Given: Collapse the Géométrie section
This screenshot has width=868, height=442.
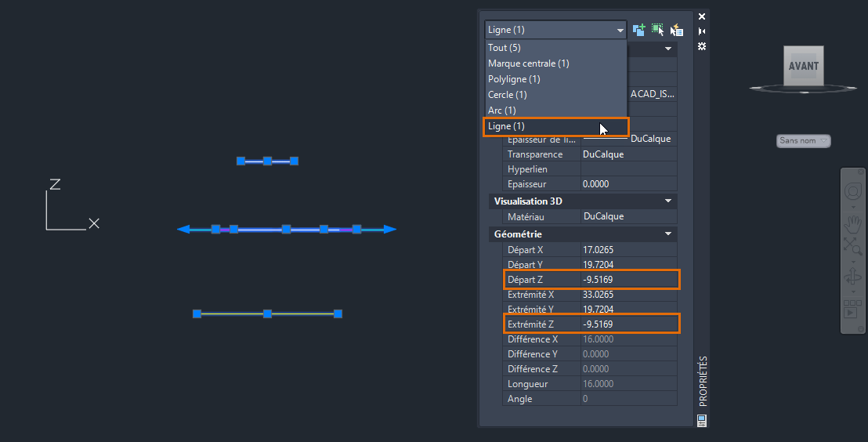Looking at the screenshot, I should click(668, 234).
